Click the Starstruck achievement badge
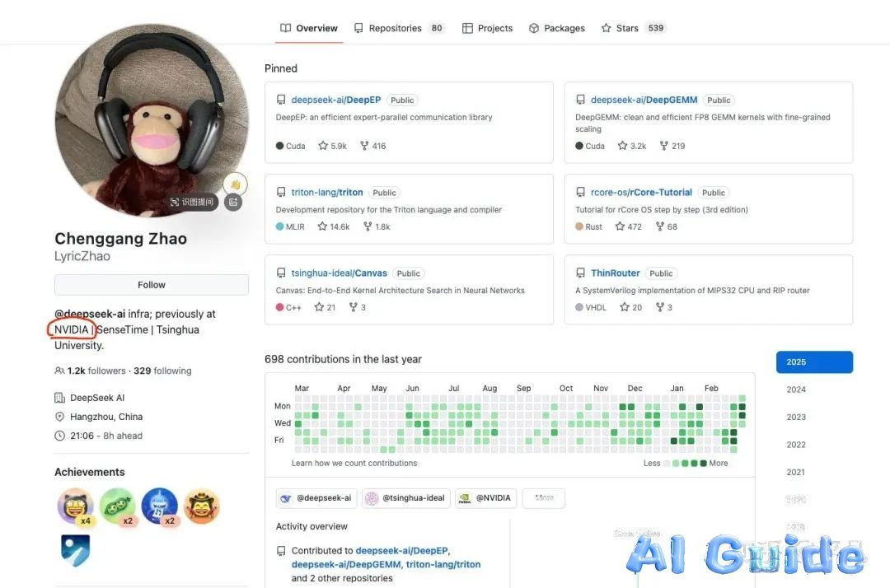The height and width of the screenshot is (588, 890). (76, 506)
